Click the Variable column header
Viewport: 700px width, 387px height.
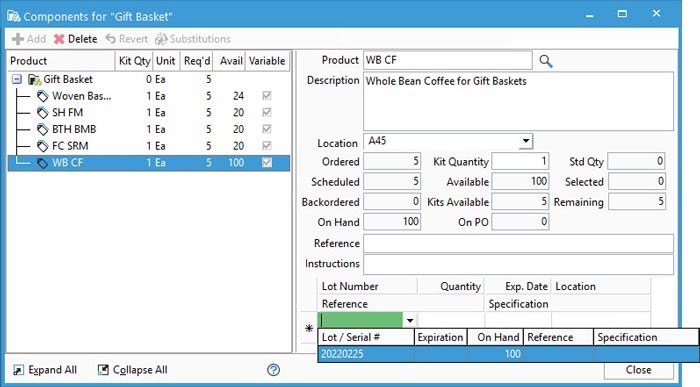pos(267,61)
